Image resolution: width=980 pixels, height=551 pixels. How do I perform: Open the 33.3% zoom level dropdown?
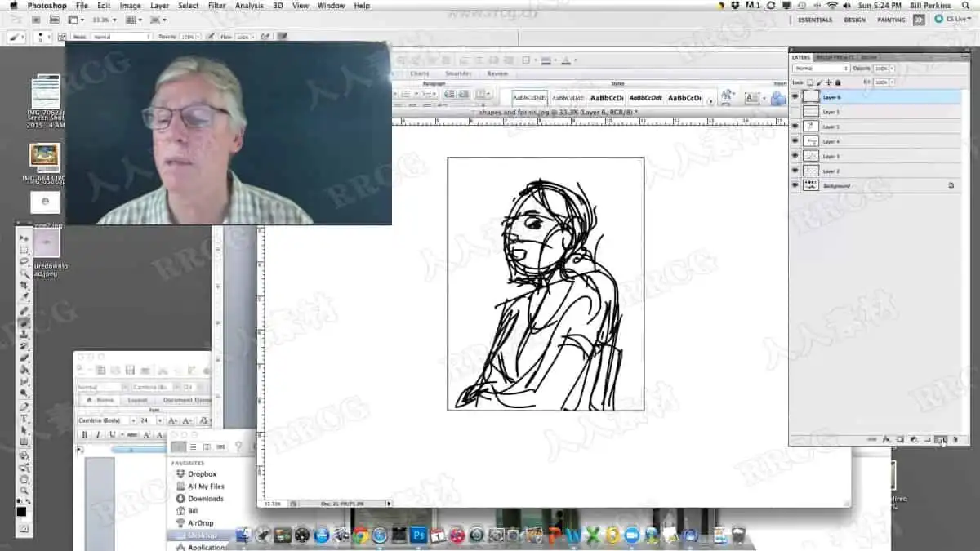click(103, 19)
